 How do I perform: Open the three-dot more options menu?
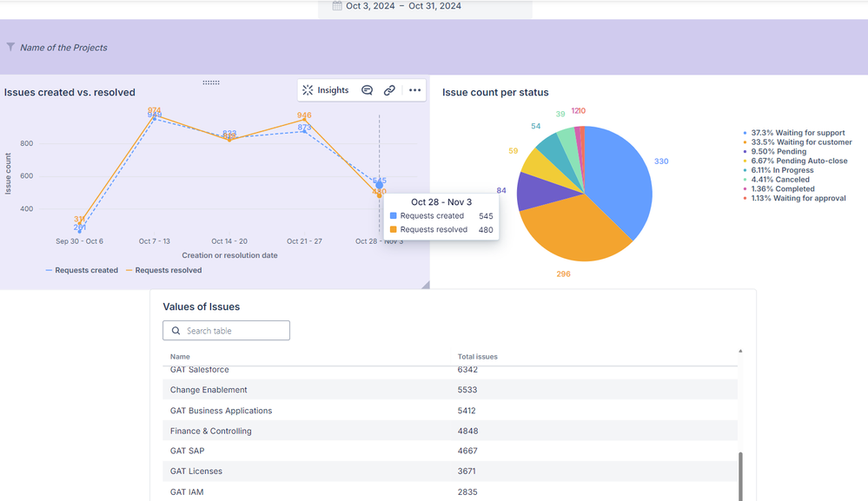tap(414, 90)
